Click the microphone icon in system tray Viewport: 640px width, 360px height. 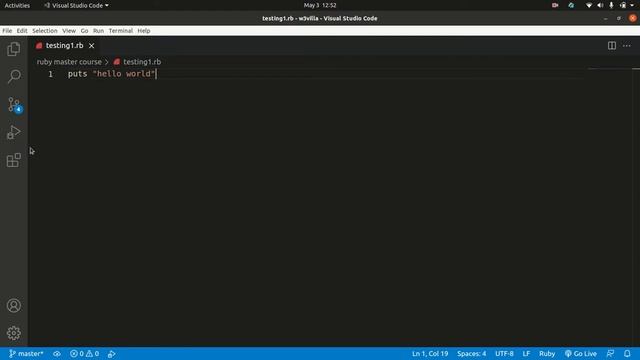[611, 5]
